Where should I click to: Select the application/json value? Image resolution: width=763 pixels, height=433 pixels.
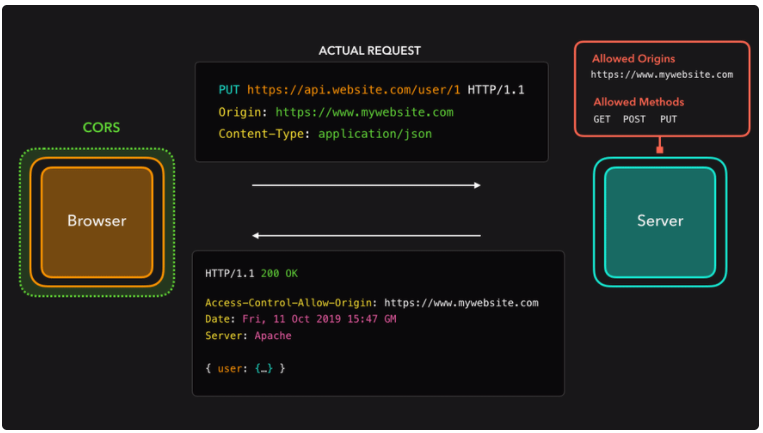(x=375, y=134)
